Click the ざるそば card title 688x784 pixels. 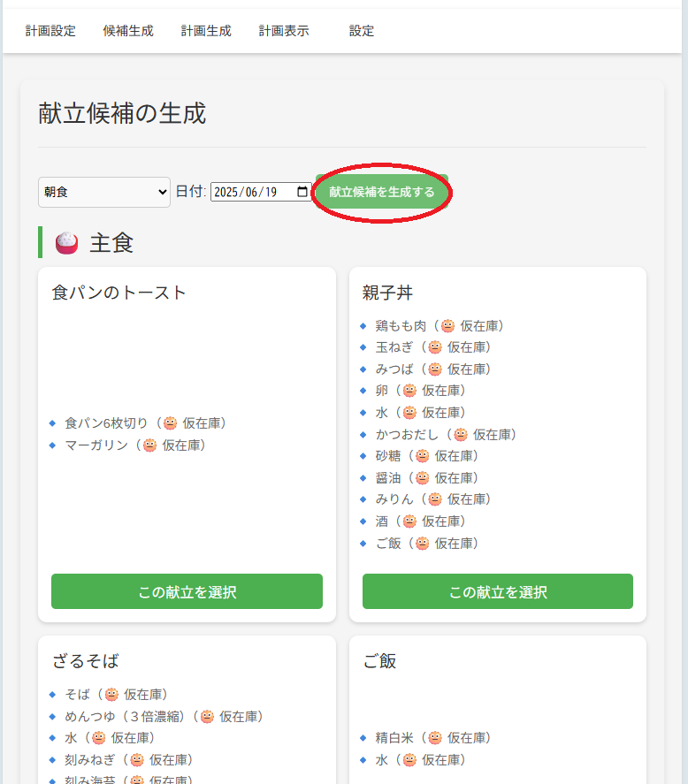pyautogui.click(x=86, y=661)
